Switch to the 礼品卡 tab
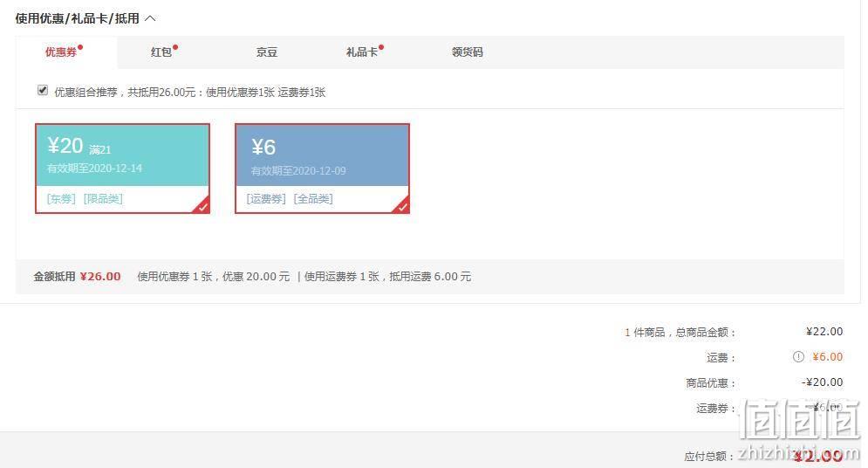Screen dimensions: 868x468 [361, 52]
